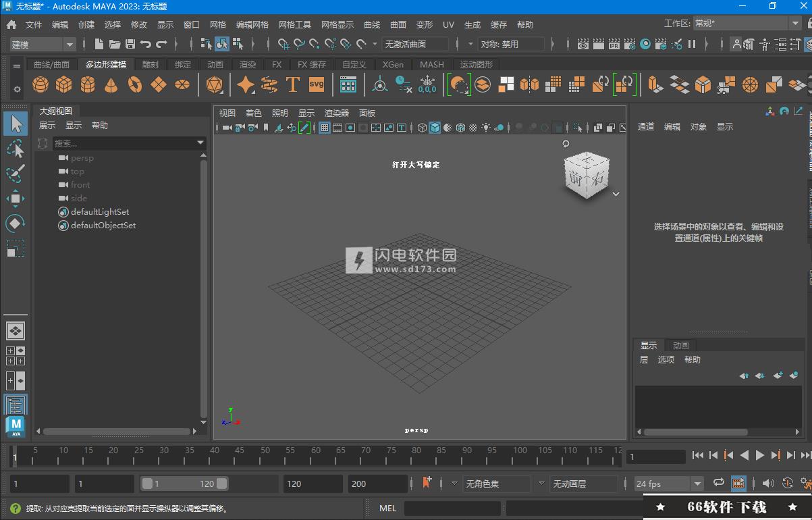Open the 对称: 禁用 symmetry dropdown
Viewport: 812px width, 520px height.
tap(511, 44)
